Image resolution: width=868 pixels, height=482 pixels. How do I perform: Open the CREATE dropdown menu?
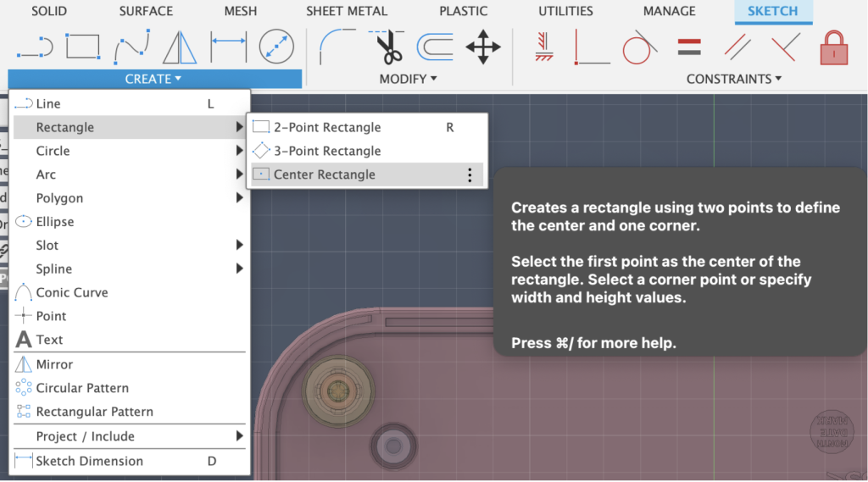click(x=154, y=79)
